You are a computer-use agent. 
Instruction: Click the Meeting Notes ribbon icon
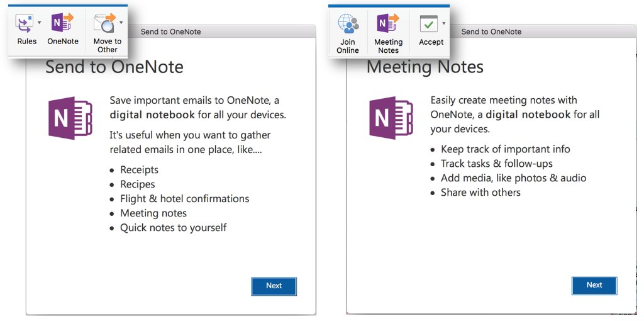(388, 23)
